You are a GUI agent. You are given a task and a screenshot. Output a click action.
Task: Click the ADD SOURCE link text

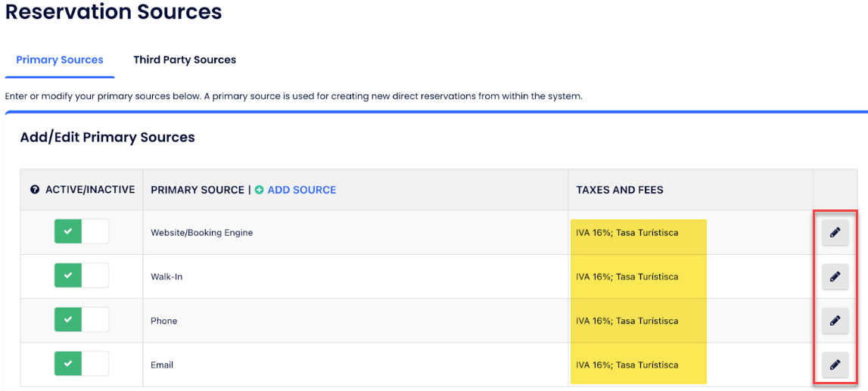pyautogui.click(x=301, y=190)
